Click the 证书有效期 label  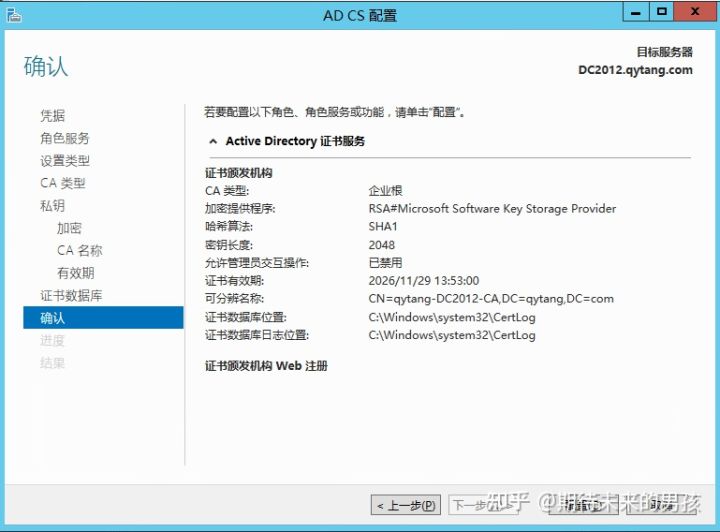(x=234, y=280)
